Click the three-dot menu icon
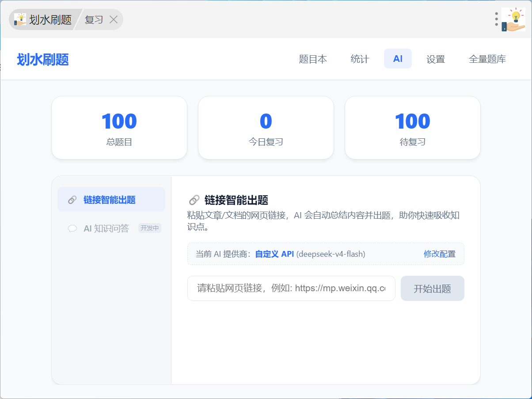This screenshot has height=399, width=532. click(497, 19)
